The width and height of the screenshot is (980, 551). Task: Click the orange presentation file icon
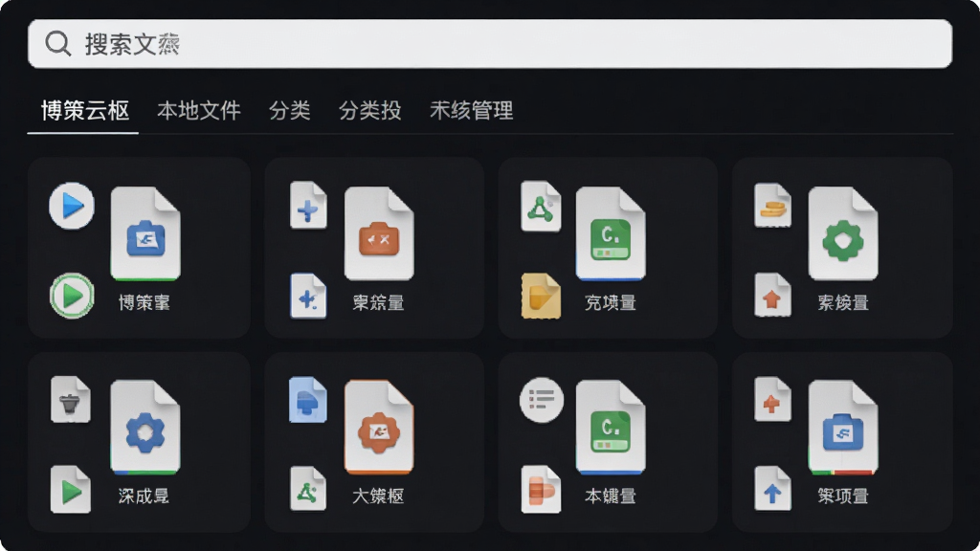coord(541,489)
